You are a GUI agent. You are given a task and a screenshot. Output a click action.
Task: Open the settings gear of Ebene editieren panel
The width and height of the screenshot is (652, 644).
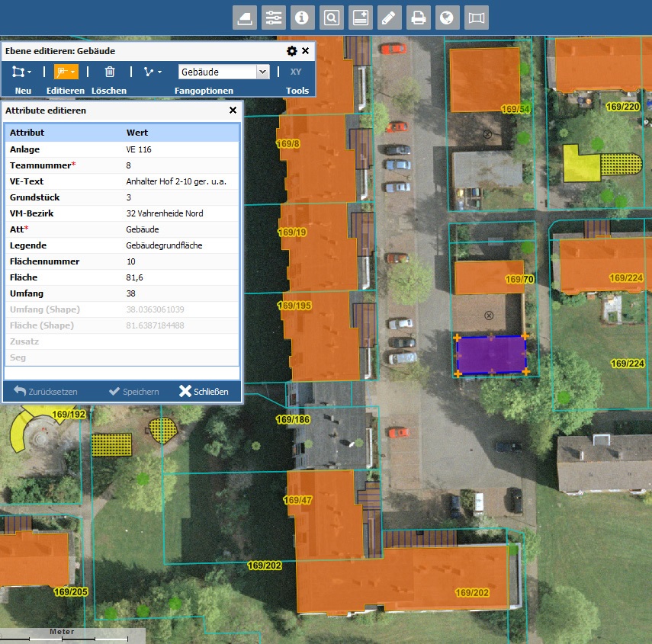[x=292, y=50]
